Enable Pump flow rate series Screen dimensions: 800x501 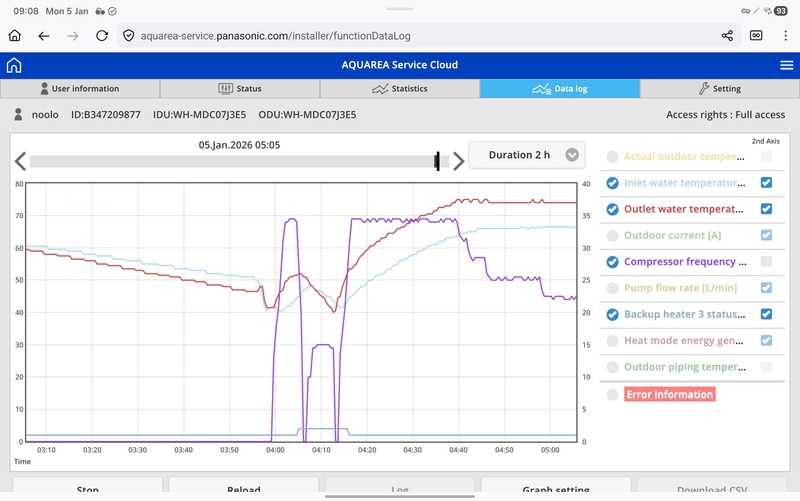pos(612,288)
